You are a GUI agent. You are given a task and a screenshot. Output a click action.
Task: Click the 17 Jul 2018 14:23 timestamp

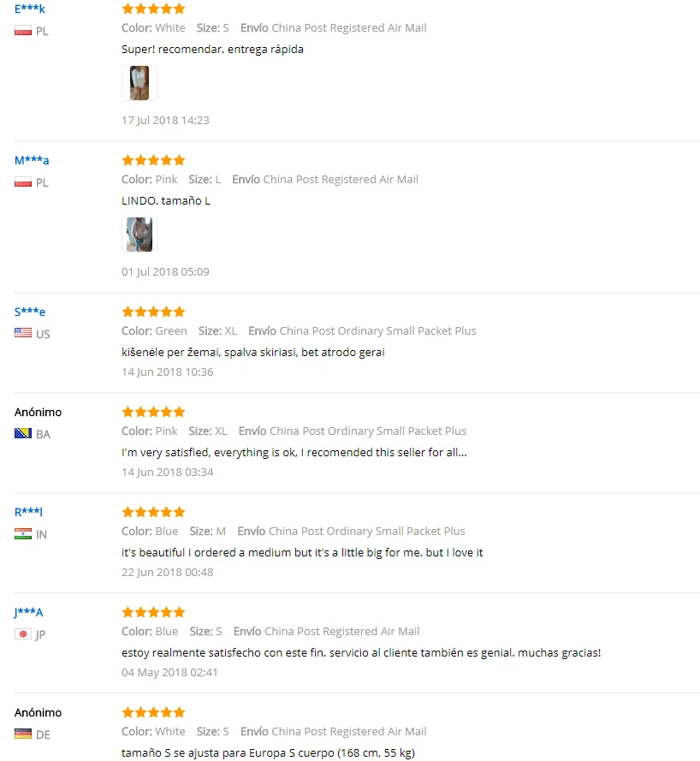click(x=165, y=121)
